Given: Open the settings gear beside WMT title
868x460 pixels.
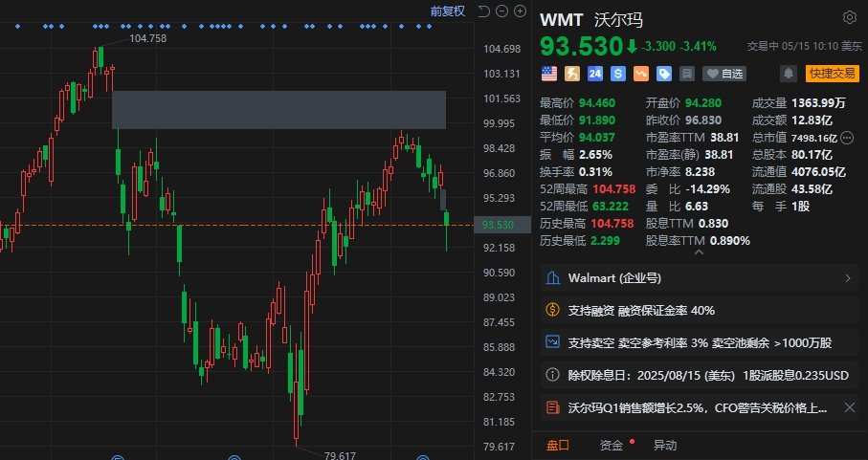Looking at the screenshot, I should click(849, 17).
